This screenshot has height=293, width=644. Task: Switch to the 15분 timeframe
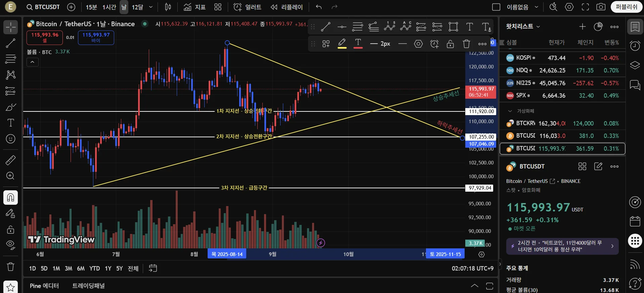point(91,7)
